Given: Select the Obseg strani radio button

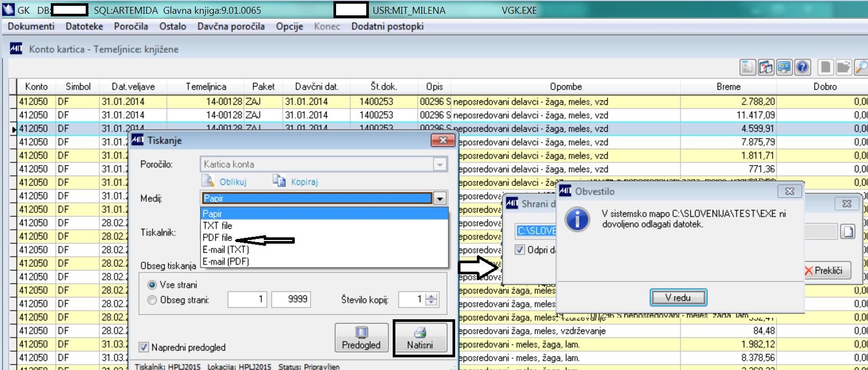Looking at the screenshot, I should coord(152,300).
